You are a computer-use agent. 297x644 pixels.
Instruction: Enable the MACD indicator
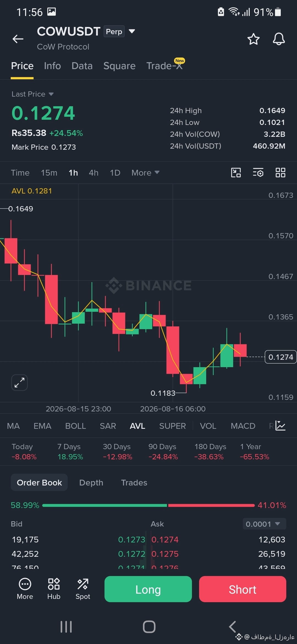(x=243, y=426)
